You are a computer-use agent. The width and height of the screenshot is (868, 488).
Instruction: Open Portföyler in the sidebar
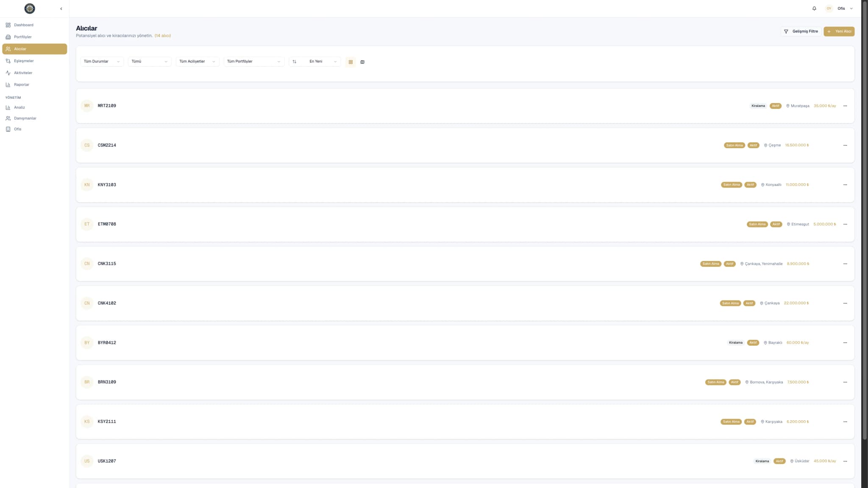click(x=34, y=37)
